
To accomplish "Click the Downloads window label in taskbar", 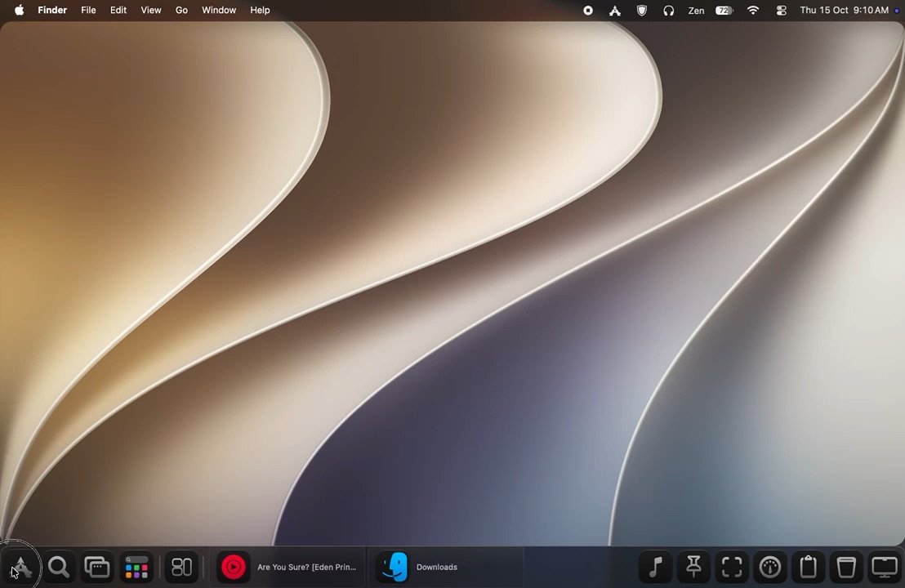I will tap(437, 568).
